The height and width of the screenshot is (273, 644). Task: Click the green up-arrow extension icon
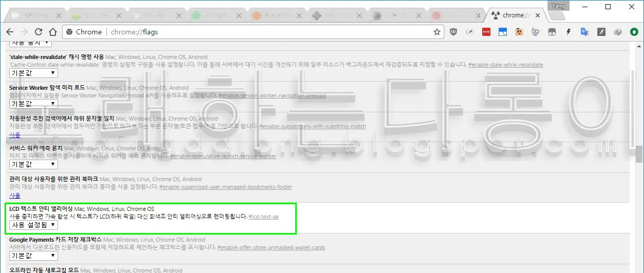click(x=634, y=32)
